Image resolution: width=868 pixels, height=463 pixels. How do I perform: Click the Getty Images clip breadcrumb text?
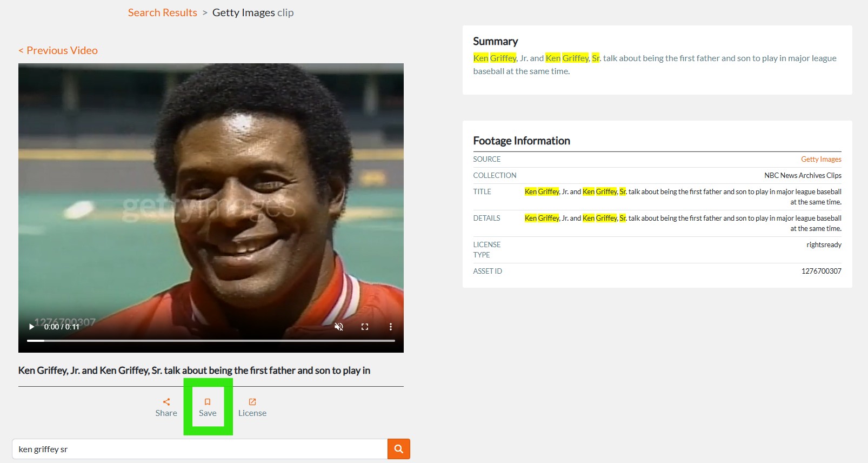[x=253, y=12]
